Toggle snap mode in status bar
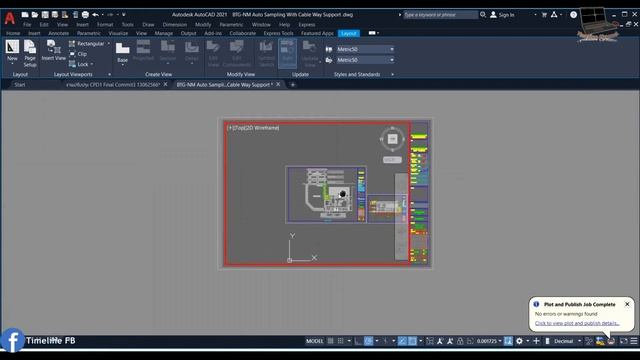 point(340,341)
